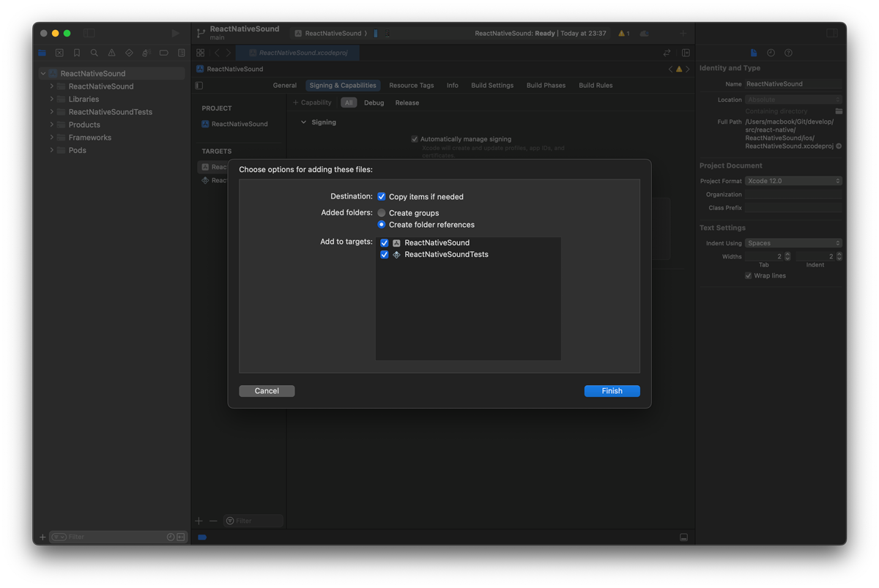
Task: Switch to the Build Phases tab
Action: point(546,86)
